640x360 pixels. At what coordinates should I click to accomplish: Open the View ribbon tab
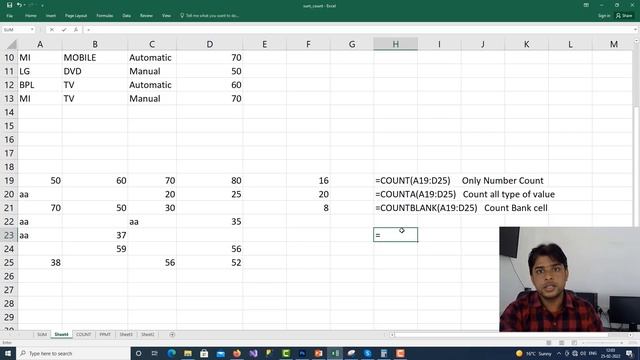(x=166, y=16)
